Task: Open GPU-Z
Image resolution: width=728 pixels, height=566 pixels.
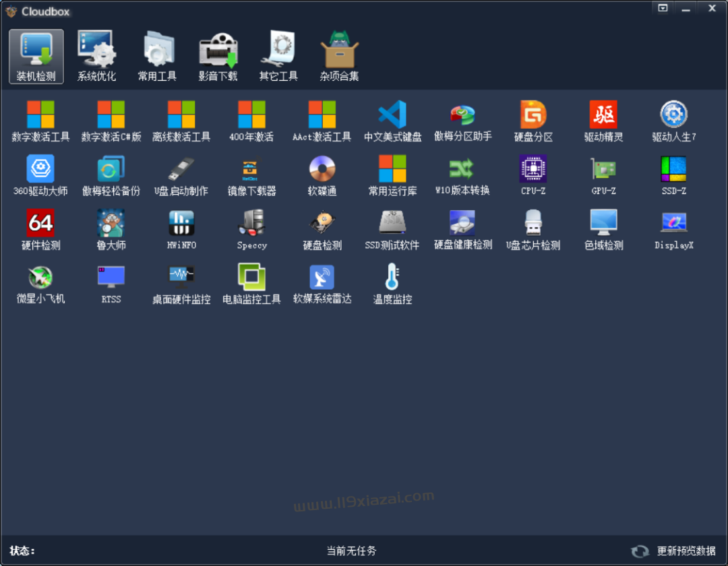Action: pos(603,175)
